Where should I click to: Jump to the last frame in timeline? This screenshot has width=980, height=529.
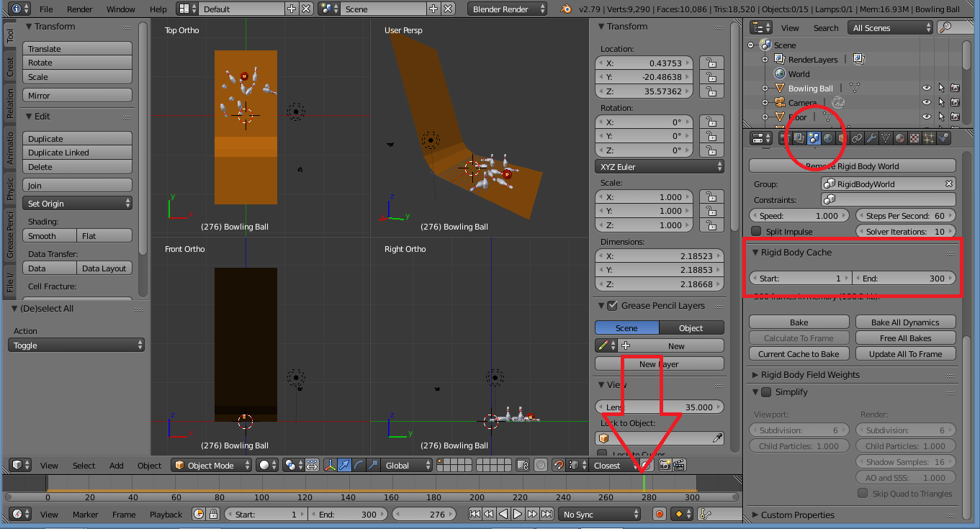[x=546, y=514]
